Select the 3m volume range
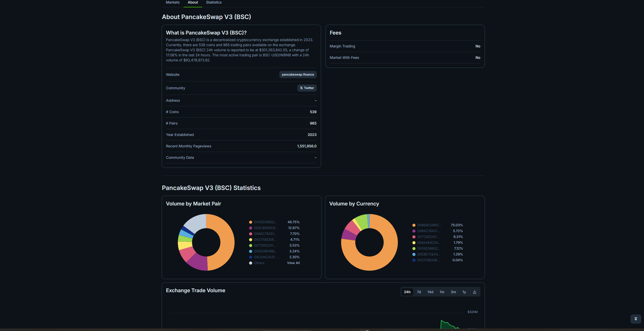This screenshot has width=644, height=331. (453, 292)
